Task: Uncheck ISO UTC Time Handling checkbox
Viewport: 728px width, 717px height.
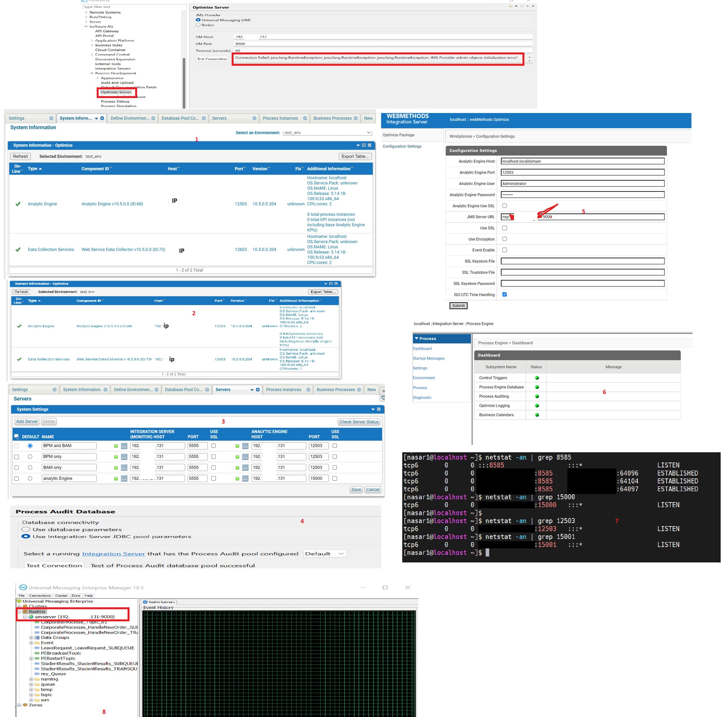Action: click(505, 294)
